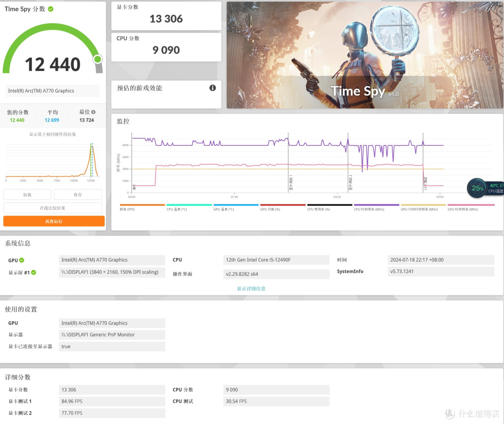Viewport: 504px width, 424px height.
Task: Click the Time Spy v1.2 banner image
Action: click(x=365, y=55)
